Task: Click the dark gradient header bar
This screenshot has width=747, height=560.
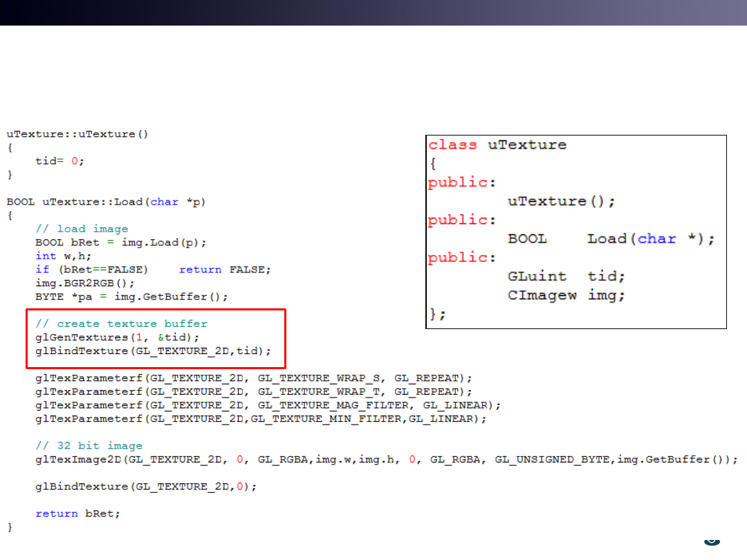Action: [x=373, y=12]
